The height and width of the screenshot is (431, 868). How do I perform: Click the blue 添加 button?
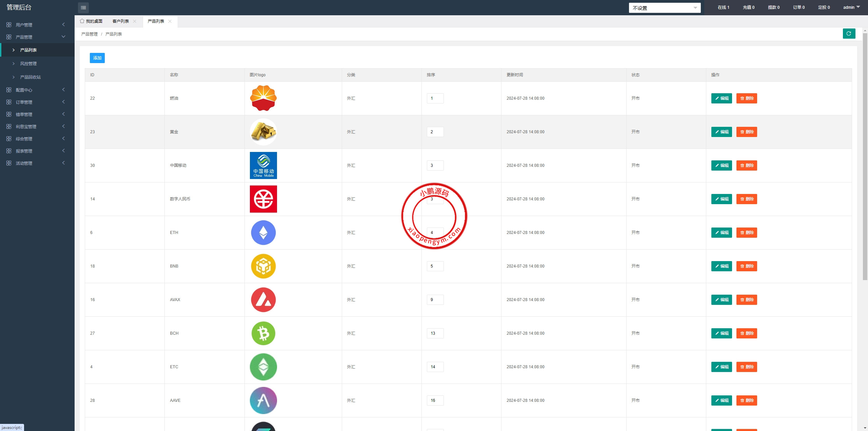tap(97, 58)
